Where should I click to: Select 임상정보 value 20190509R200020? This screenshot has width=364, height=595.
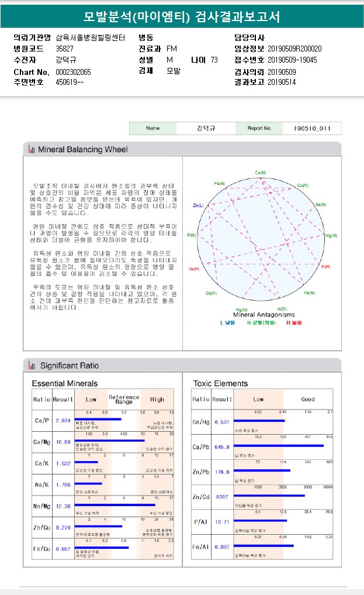coord(294,49)
